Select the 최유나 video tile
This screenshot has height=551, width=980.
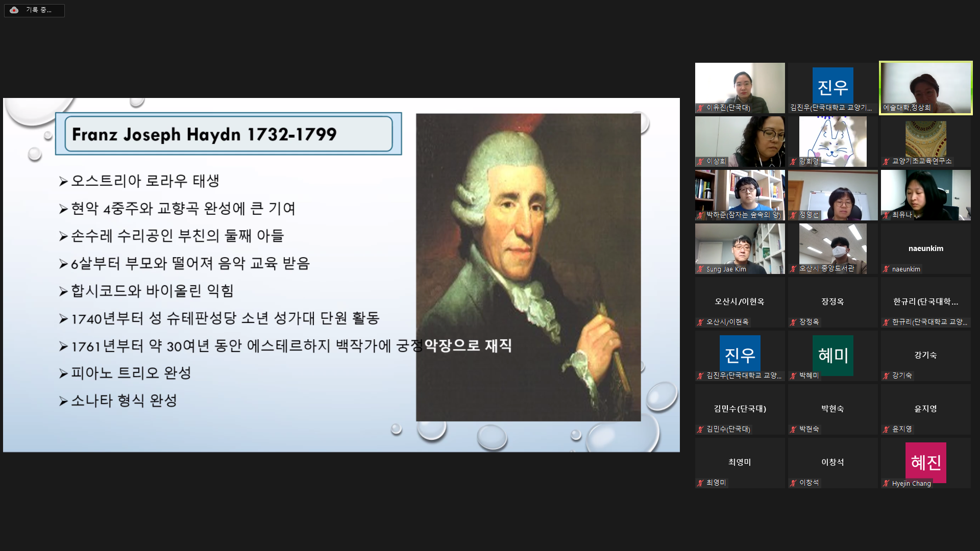pos(925,195)
